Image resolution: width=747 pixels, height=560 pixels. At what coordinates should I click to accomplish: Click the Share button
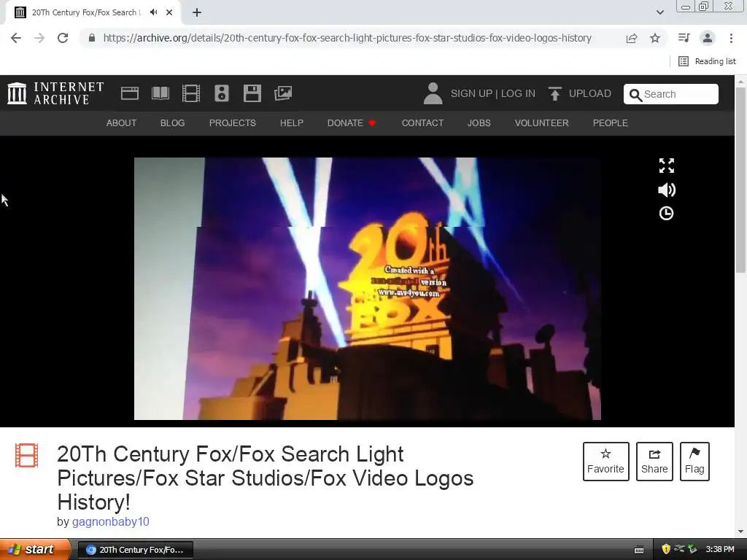pyautogui.click(x=654, y=462)
